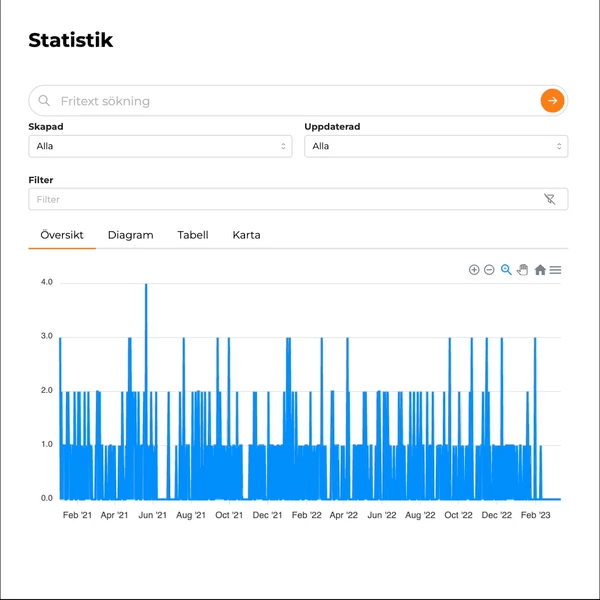Click the 1.0 y-axis label
The image size is (600, 600).
pos(47,444)
